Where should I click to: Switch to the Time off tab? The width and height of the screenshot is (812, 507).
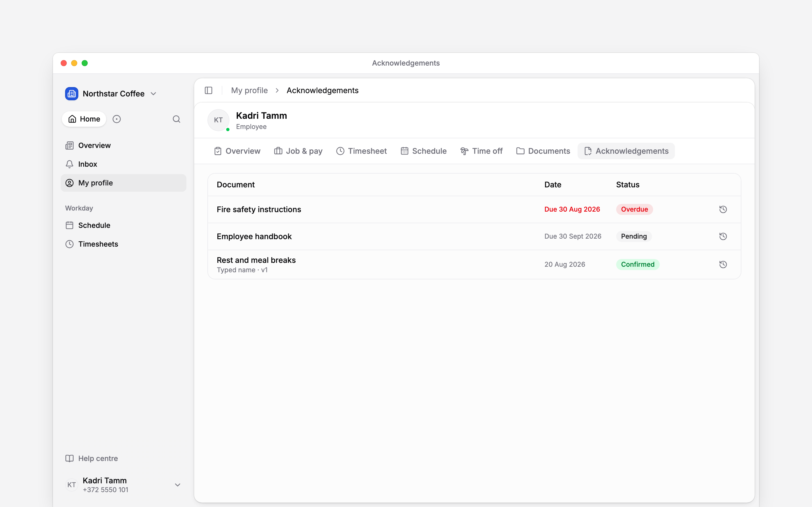click(x=482, y=151)
